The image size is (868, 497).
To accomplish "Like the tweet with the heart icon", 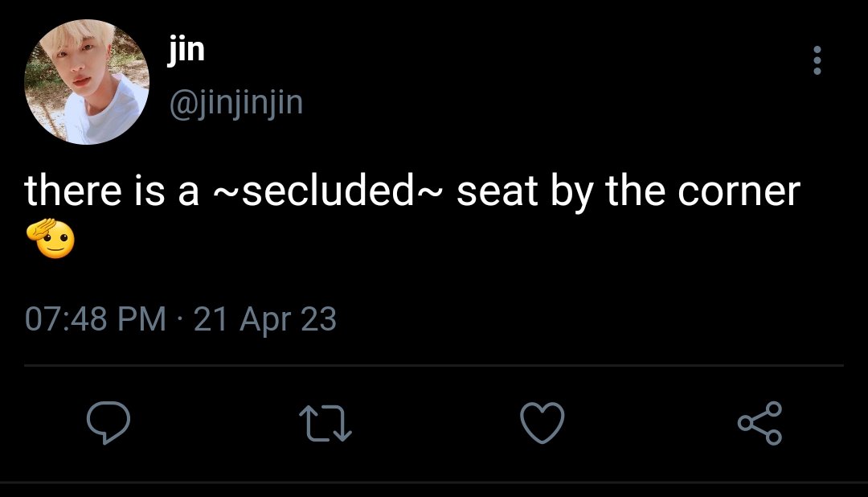I will pos(542,422).
